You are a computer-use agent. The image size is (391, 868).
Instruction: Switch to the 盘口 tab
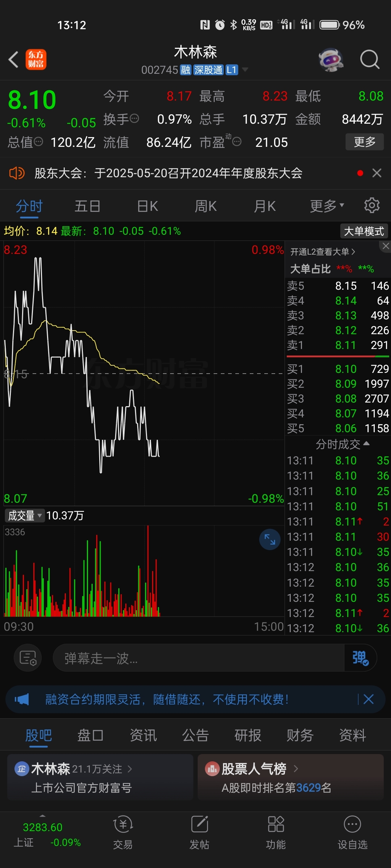91,735
